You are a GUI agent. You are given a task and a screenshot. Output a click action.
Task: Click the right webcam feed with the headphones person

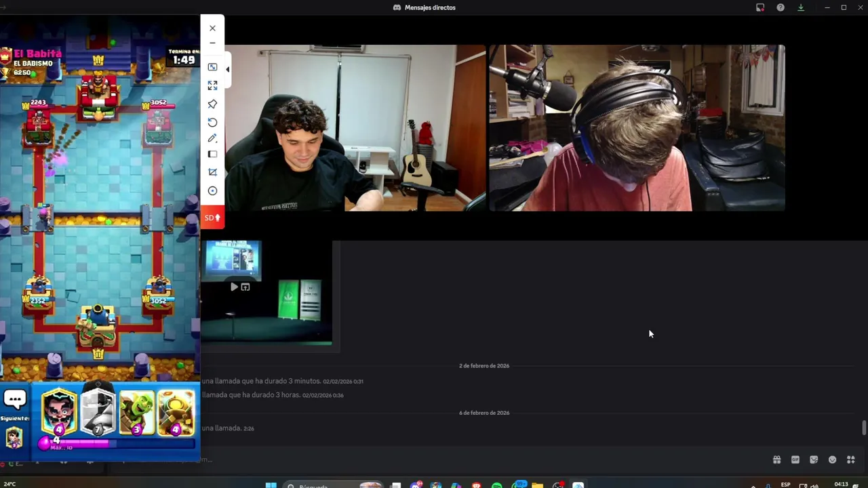pos(637,128)
